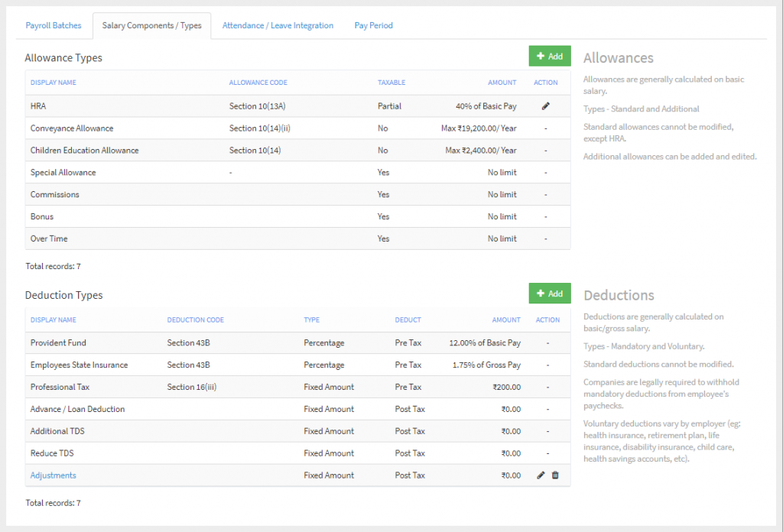Sort allowances by Taxable column header
This screenshot has height=532, width=783.
point(391,83)
